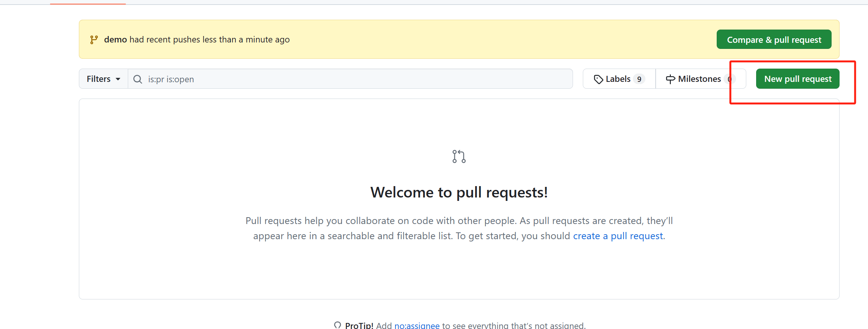
Task: Click the git branch icon in the yellow banner
Action: click(x=94, y=40)
